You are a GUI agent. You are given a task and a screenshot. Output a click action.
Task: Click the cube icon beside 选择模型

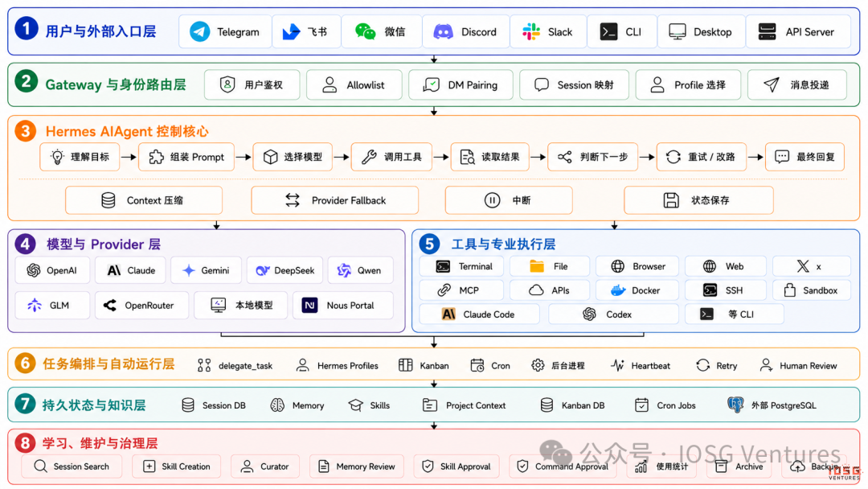tap(270, 157)
